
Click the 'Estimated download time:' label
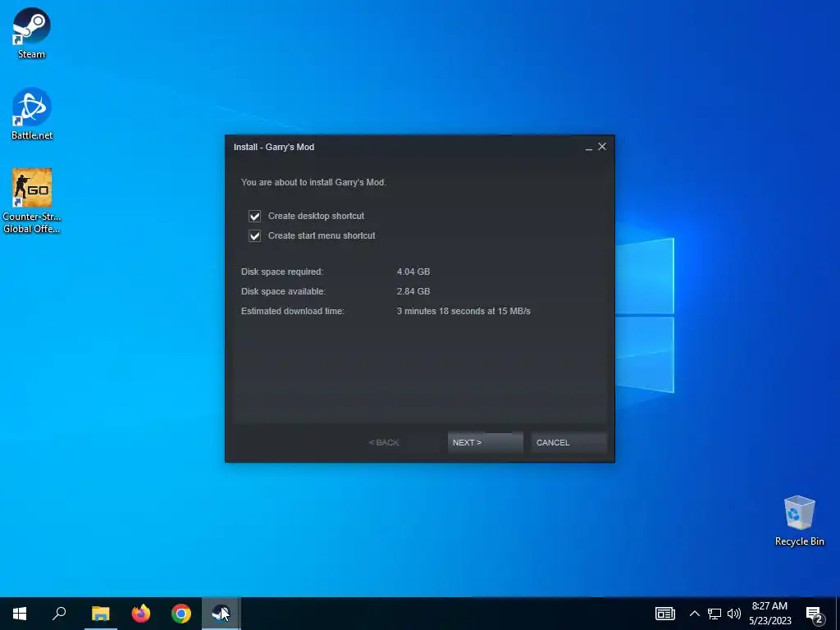pyautogui.click(x=293, y=311)
